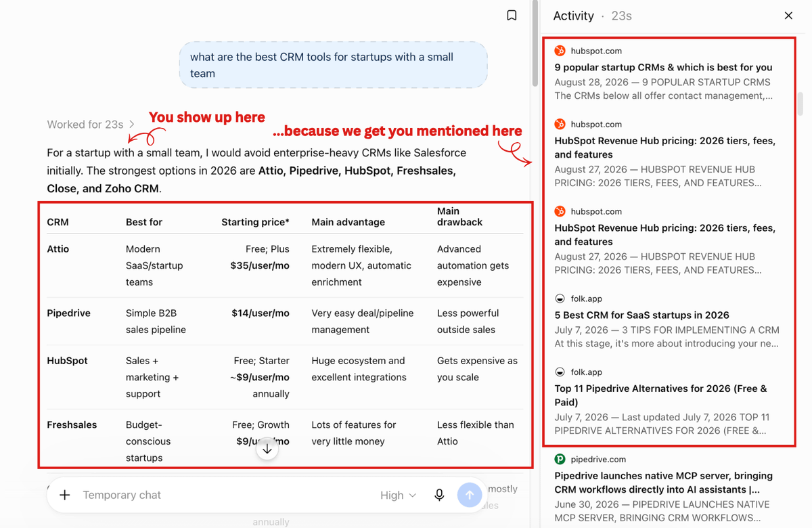Screen dimensions: 812x528
Task: Click 'Freshsales' row name in table
Action: point(72,425)
